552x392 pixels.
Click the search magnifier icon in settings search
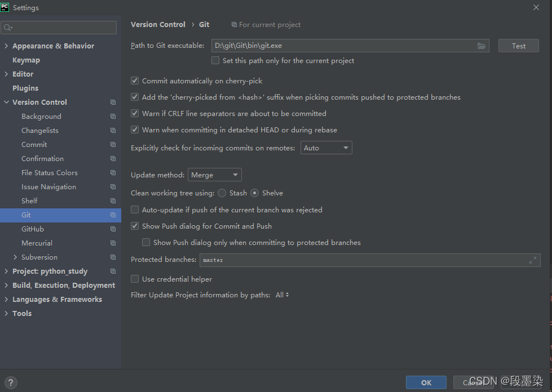point(8,28)
